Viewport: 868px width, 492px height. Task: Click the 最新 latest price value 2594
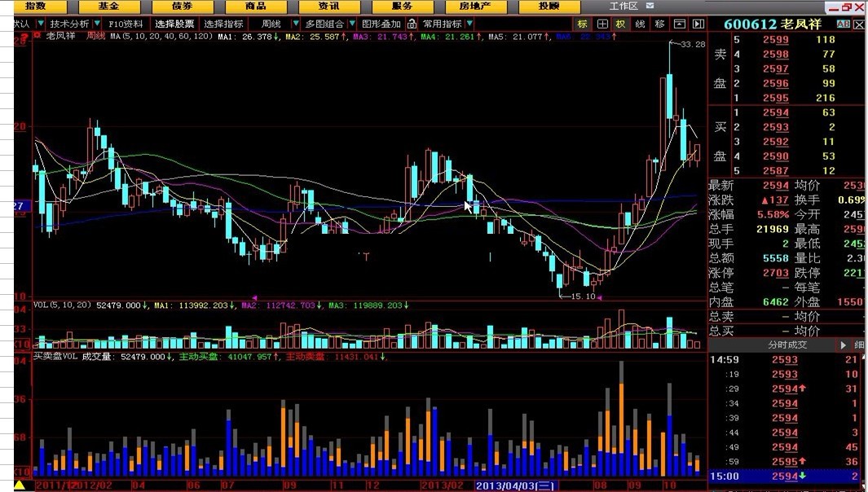point(776,186)
